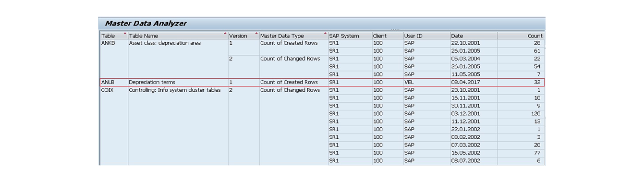Screen dimensions: 644x182
Task: Click the Table column sort indicator
Action: click(x=125, y=33)
